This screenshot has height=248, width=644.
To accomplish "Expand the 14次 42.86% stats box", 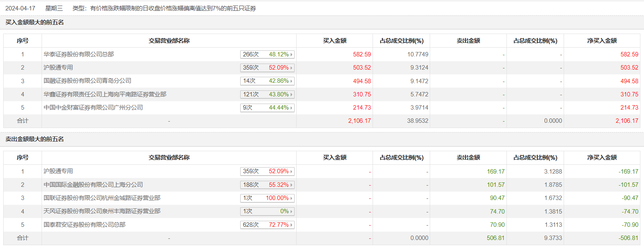I will [267, 81].
